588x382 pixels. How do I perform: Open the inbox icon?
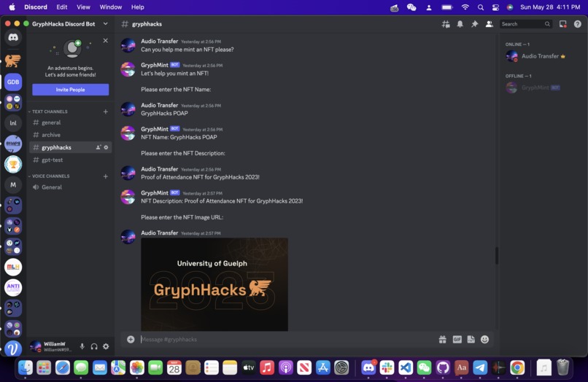[x=563, y=24]
